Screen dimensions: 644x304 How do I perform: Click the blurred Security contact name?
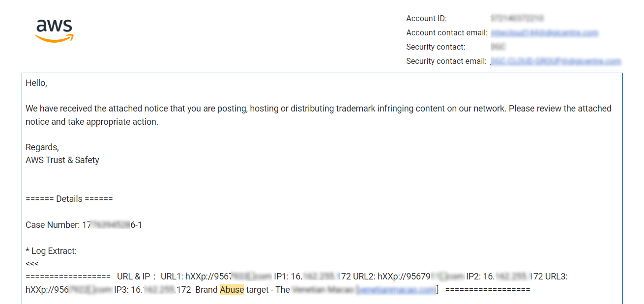point(498,47)
